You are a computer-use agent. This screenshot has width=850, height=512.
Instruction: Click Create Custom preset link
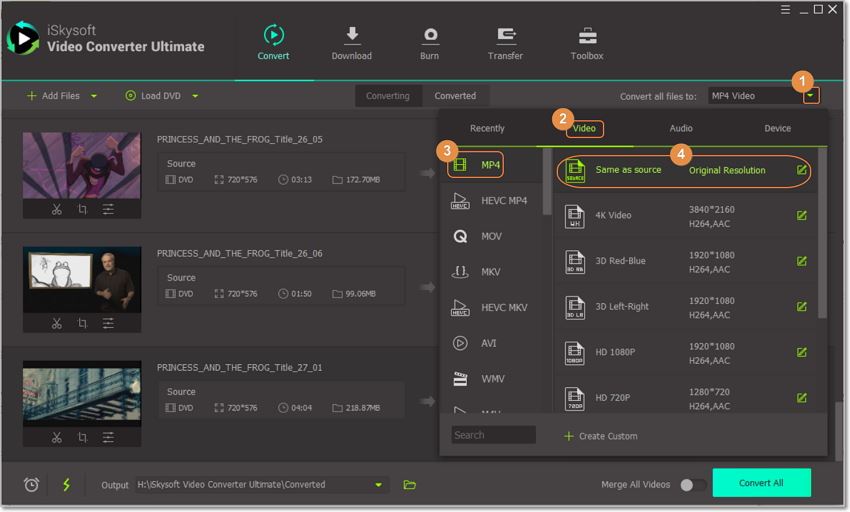(600, 436)
